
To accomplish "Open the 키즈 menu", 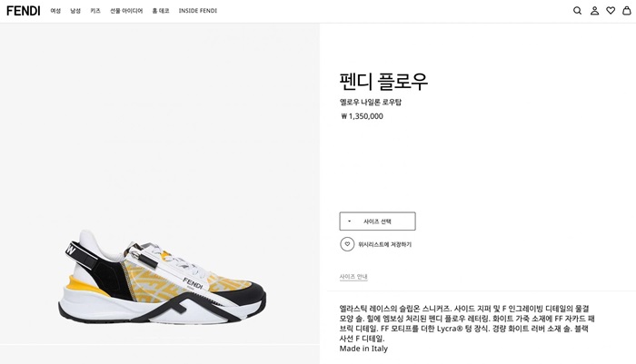I will click(95, 11).
